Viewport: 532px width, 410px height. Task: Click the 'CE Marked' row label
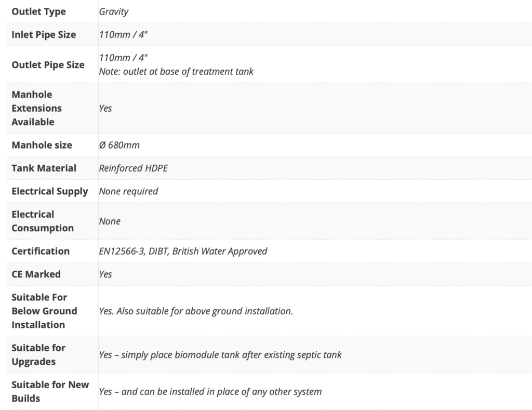pyautogui.click(x=36, y=274)
